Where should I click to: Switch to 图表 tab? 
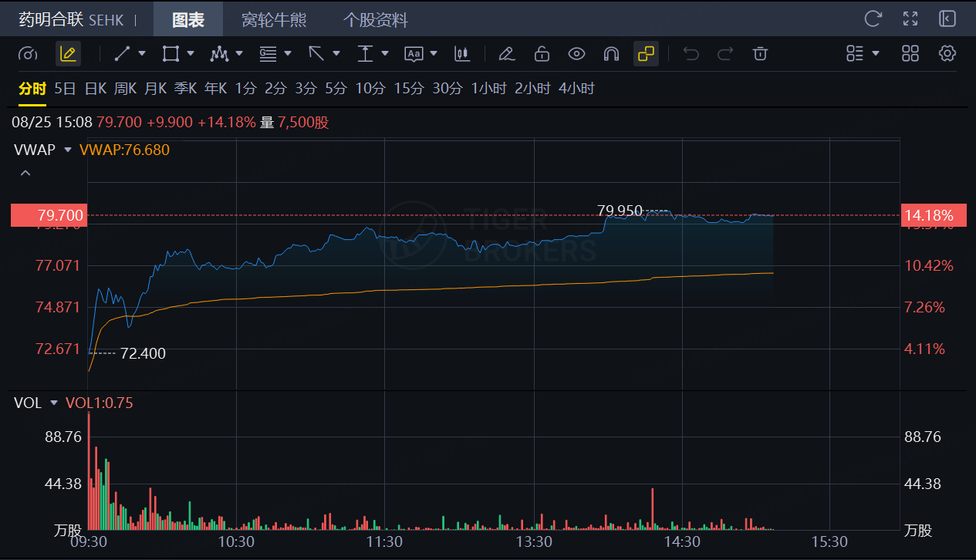click(x=188, y=19)
